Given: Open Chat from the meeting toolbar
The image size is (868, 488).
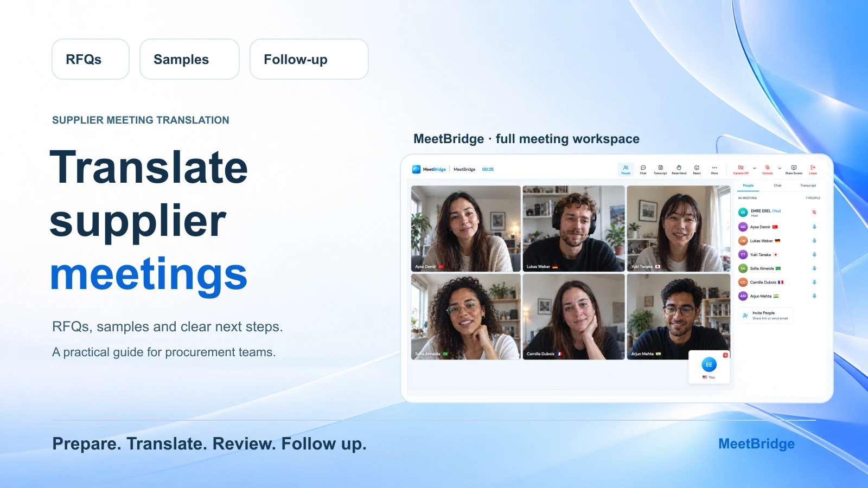Looking at the screenshot, I should pos(643,170).
